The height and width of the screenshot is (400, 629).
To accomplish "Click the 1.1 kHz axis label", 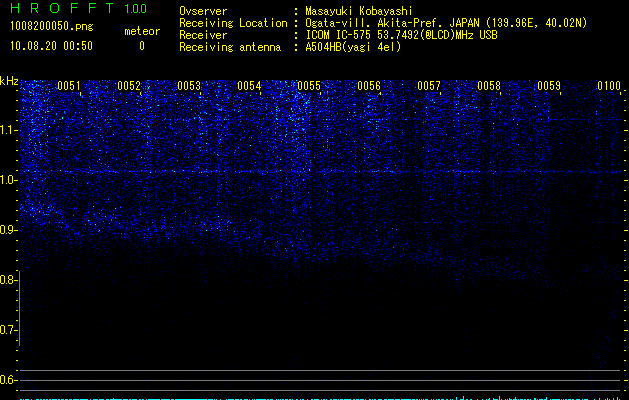I will [7, 130].
